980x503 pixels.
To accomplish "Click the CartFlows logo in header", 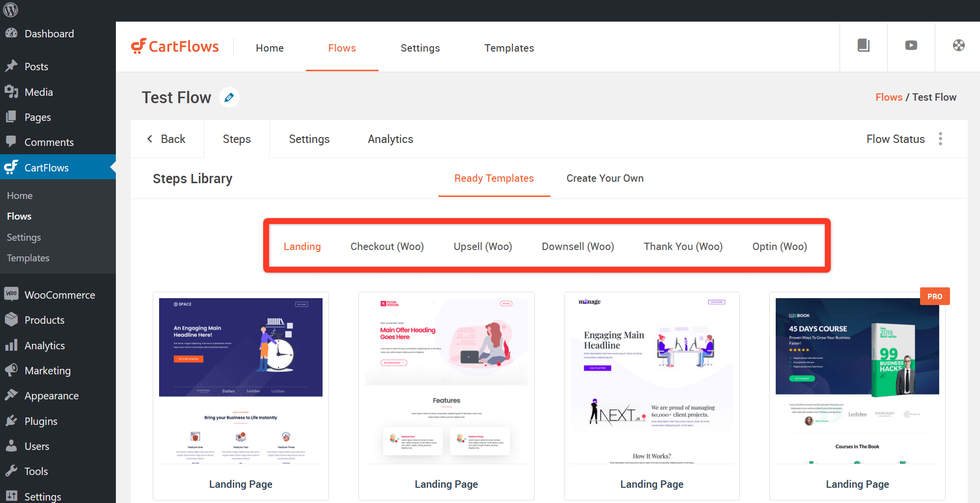I will click(x=175, y=47).
